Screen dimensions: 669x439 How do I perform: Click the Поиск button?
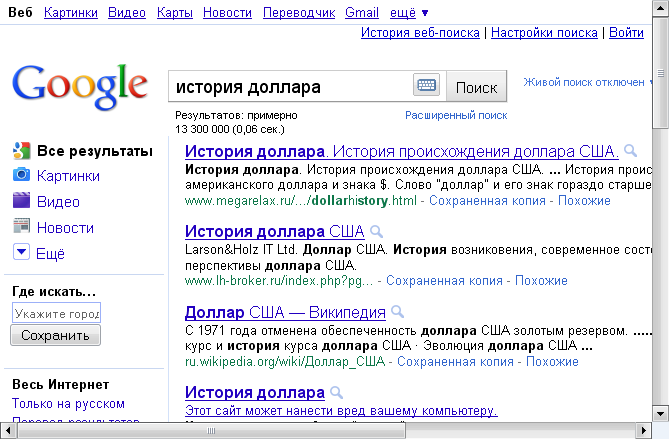click(477, 87)
